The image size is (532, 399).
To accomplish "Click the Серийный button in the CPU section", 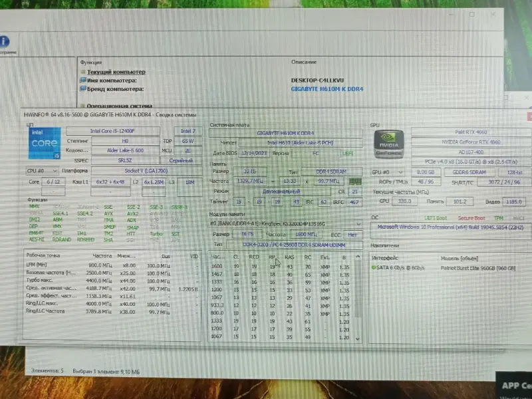I will 181,160.
